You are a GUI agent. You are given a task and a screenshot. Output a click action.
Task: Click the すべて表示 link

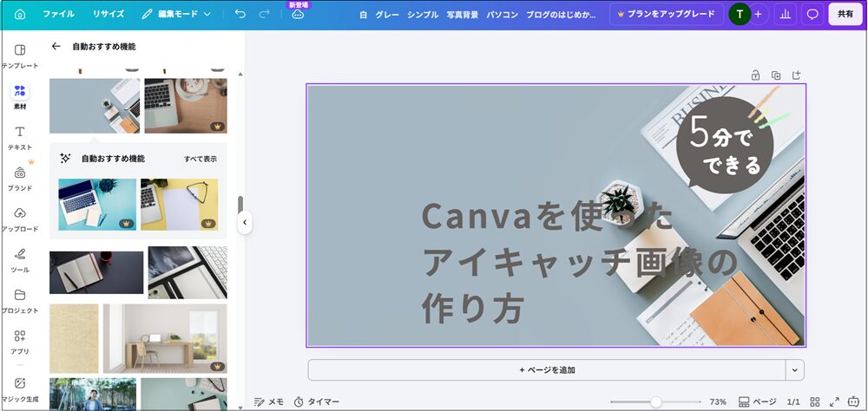(x=201, y=159)
